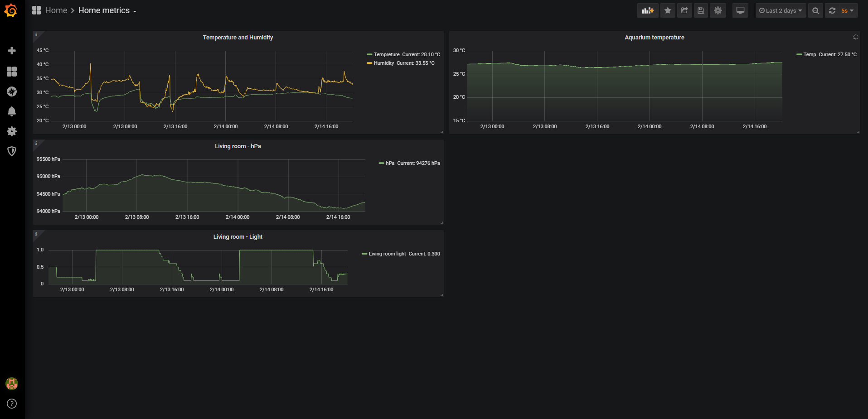This screenshot has height=419, width=868.
Task: Open the Server Admin shield icon
Action: (12, 151)
